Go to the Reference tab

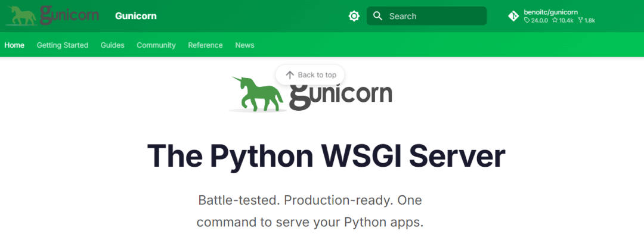205,45
